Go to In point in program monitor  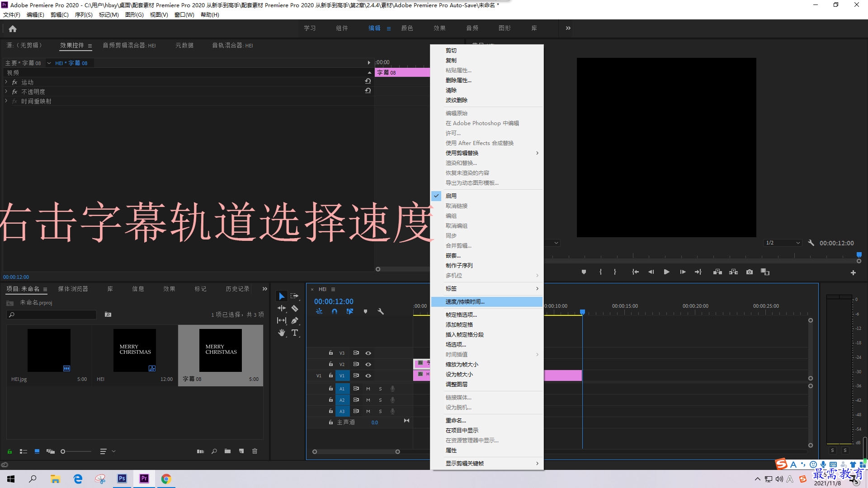[x=635, y=272]
